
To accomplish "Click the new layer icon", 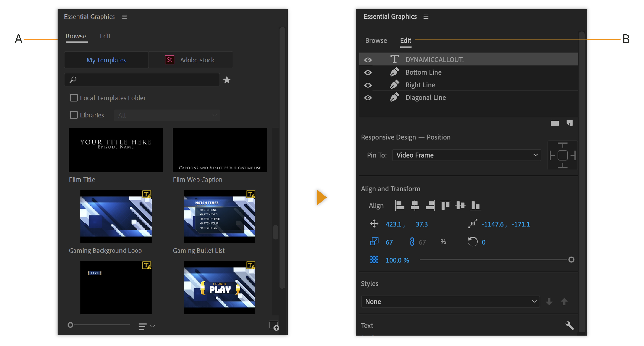I will (569, 123).
